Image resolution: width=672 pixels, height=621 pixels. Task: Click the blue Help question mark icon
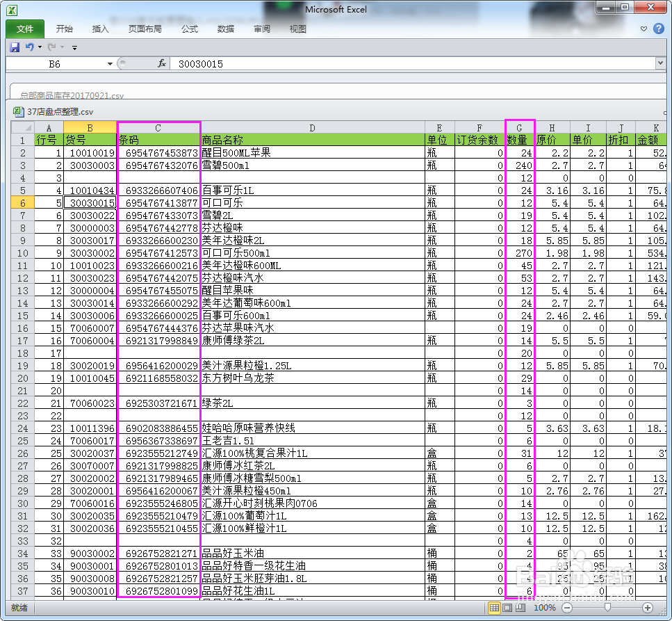[x=659, y=29]
